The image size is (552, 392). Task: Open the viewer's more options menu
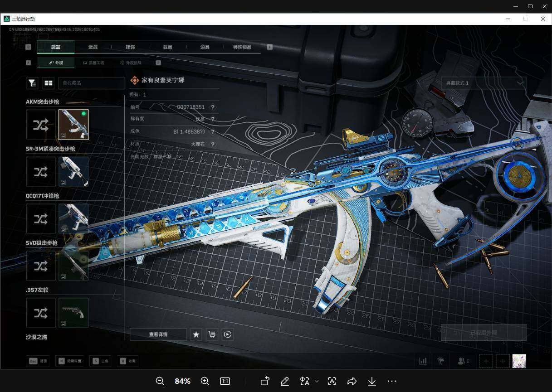pos(392,381)
